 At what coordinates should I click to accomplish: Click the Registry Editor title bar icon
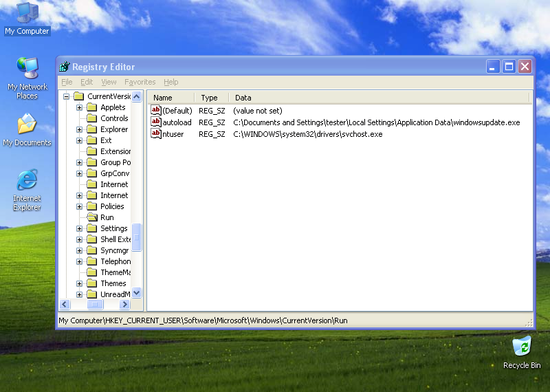65,66
